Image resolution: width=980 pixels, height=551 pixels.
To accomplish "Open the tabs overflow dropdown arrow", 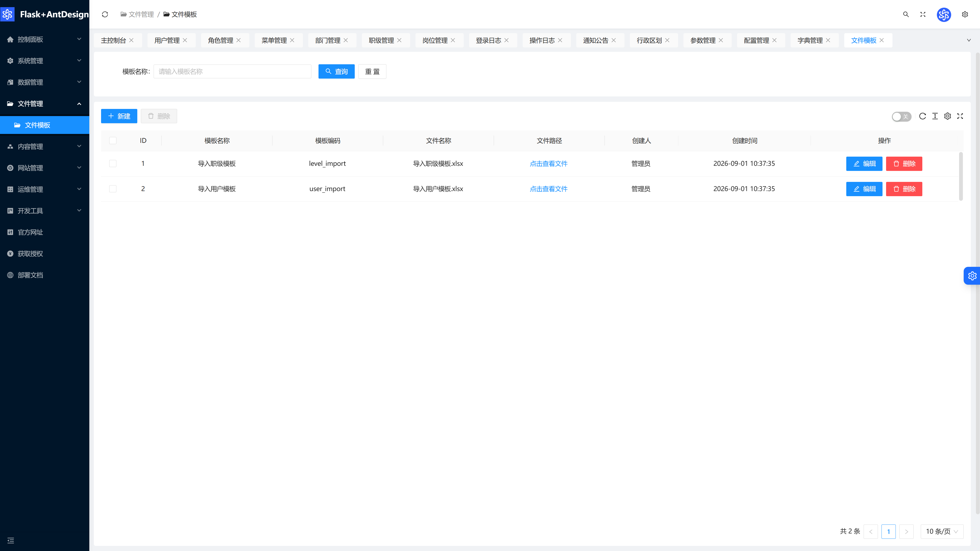I will 969,40.
